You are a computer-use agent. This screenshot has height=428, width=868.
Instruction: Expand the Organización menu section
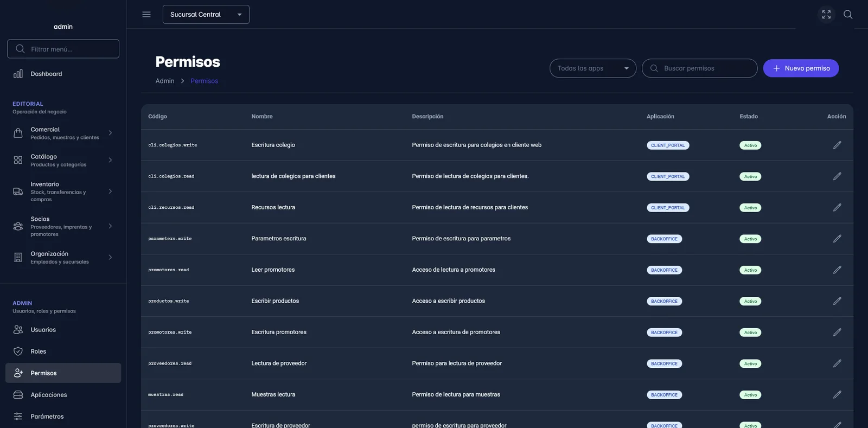pyautogui.click(x=63, y=257)
